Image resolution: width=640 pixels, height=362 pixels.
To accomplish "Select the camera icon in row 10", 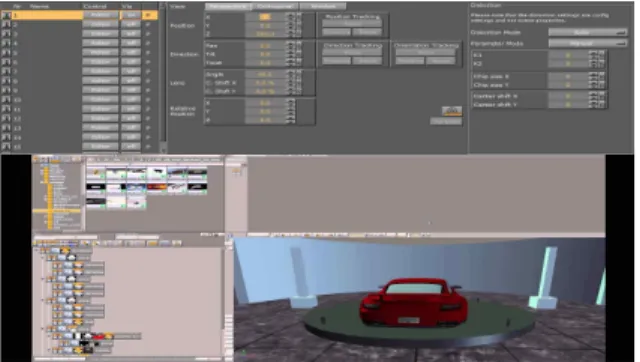I will click(6, 100).
